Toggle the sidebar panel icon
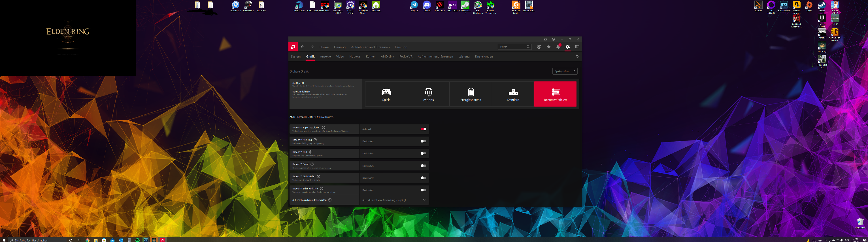This screenshot has width=868, height=242. [577, 47]
